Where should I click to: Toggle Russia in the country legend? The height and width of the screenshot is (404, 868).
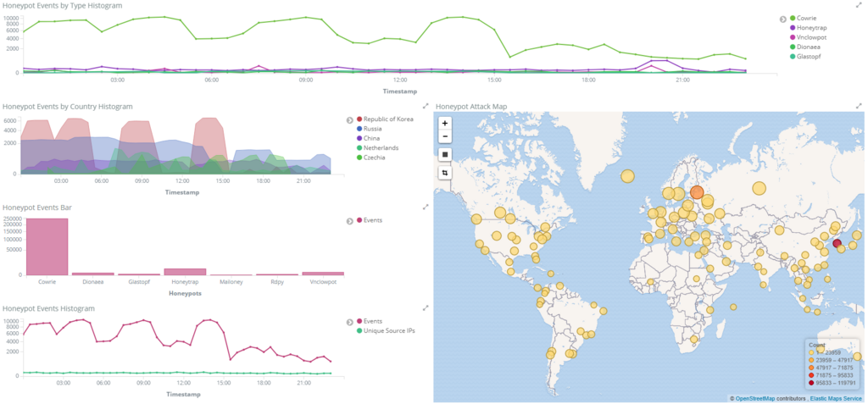click(x=369, y=129)
